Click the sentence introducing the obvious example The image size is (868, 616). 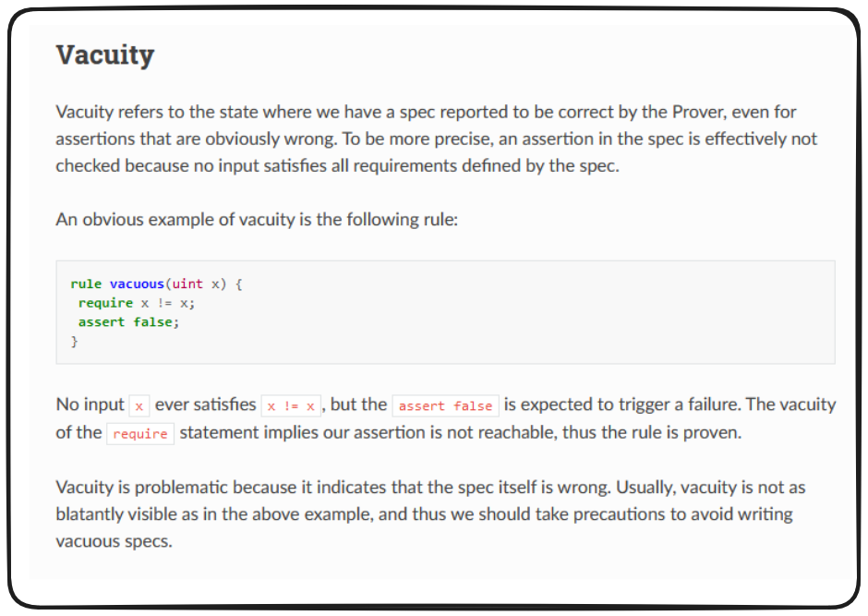[x=257, y=221]
